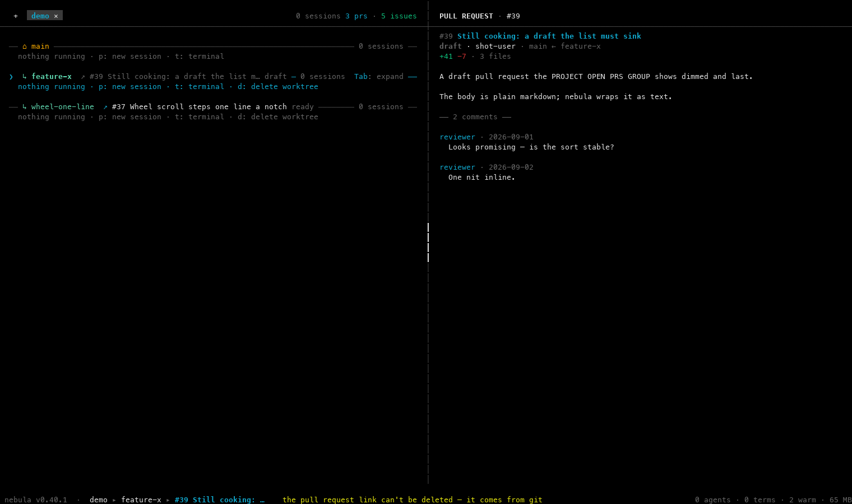Click delete worktree under feature-x

pos(278,87)
